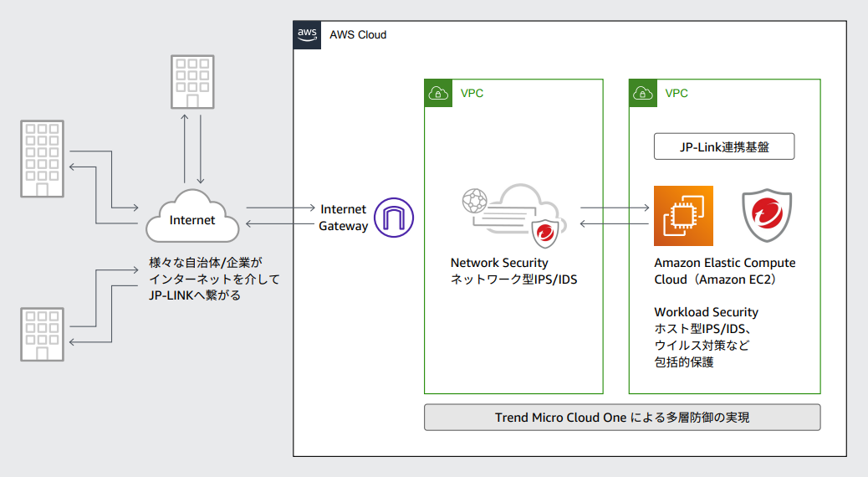This screenshot has width=868, height=477.
Task: Click the Trend Micro Cloud One banner
Action: 622,417
